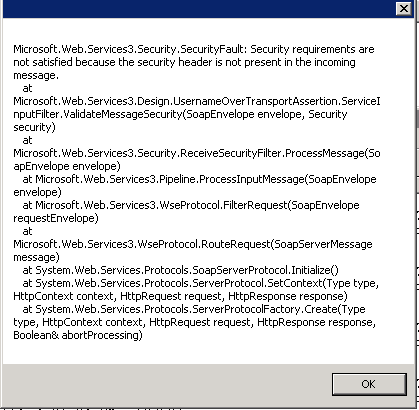Click the 'requestEnvelope)' text line
The width and height of the screenshot is (419, 410).
point(56,218)
